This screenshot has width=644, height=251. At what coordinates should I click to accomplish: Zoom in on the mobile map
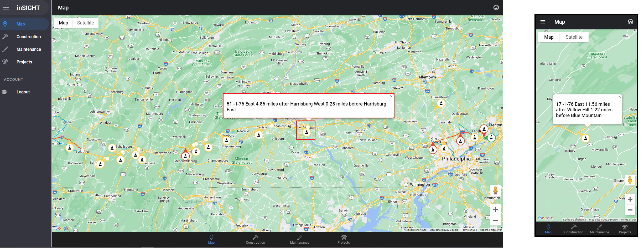630,199
